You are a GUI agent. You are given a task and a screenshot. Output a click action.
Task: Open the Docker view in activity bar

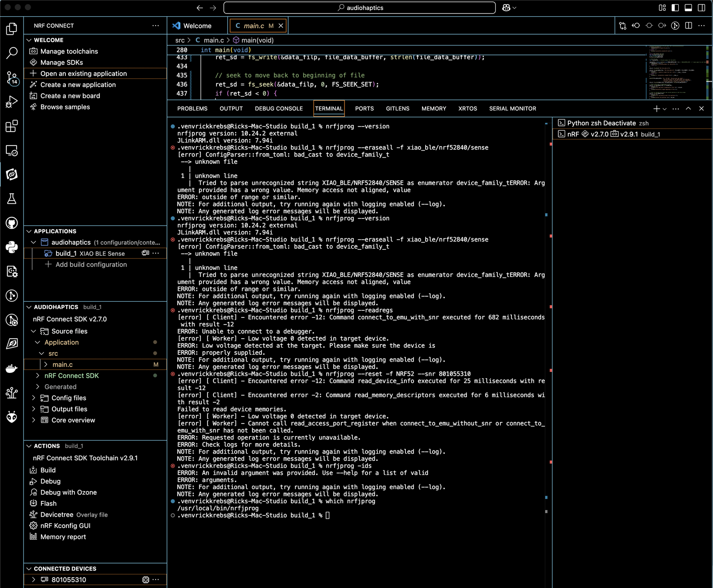pos(12,368)
